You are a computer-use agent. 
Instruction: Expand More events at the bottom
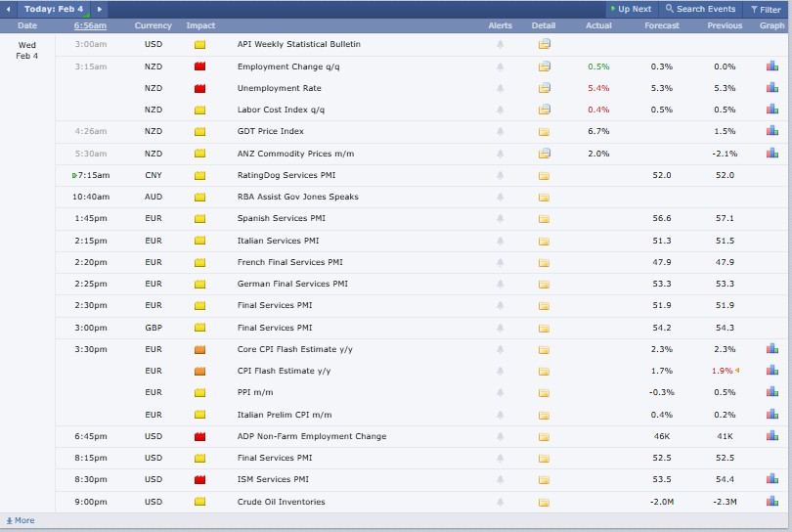21,520
